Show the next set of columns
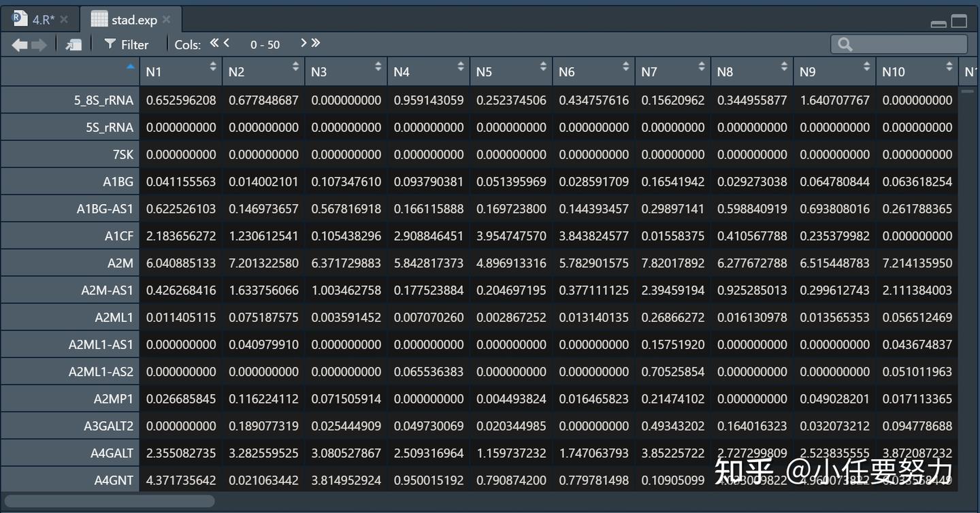The height and width of the screenshot is (513, 980). (304, 44)
